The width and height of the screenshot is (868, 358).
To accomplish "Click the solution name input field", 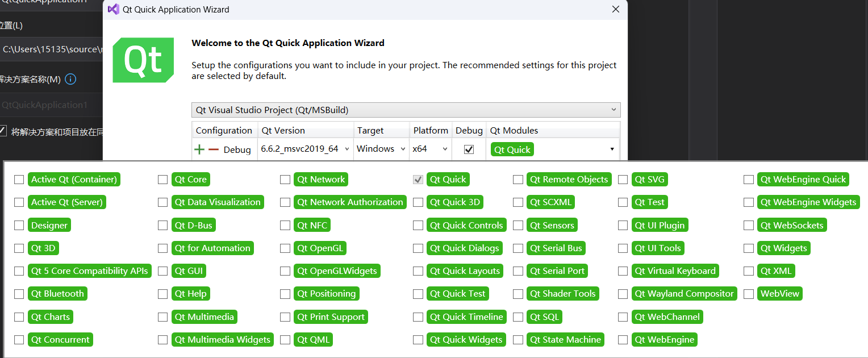I will (51, 105).
